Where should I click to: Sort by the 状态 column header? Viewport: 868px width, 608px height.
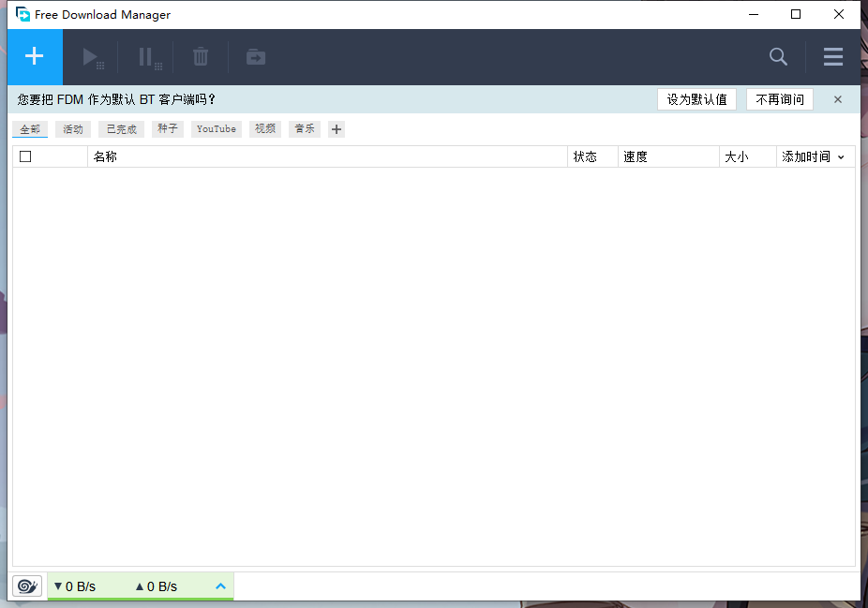click(592, 156)
